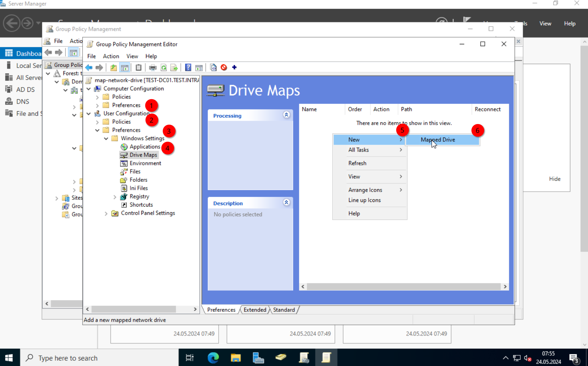Image resolution: width=588 pixels, height=366 pixels.
Task: Click the taskbar search box
Action: [x=99, y=358]
